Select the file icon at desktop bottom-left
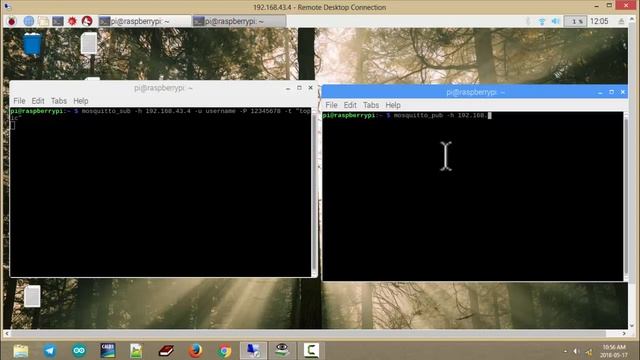The width and height of the screenshot is (640, 360). pyautogui.click(x=32, y=296)
